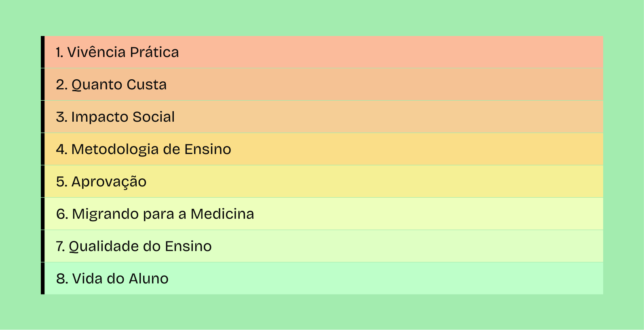Click black bar beside Impacto Social row

(x=42, y=117)
